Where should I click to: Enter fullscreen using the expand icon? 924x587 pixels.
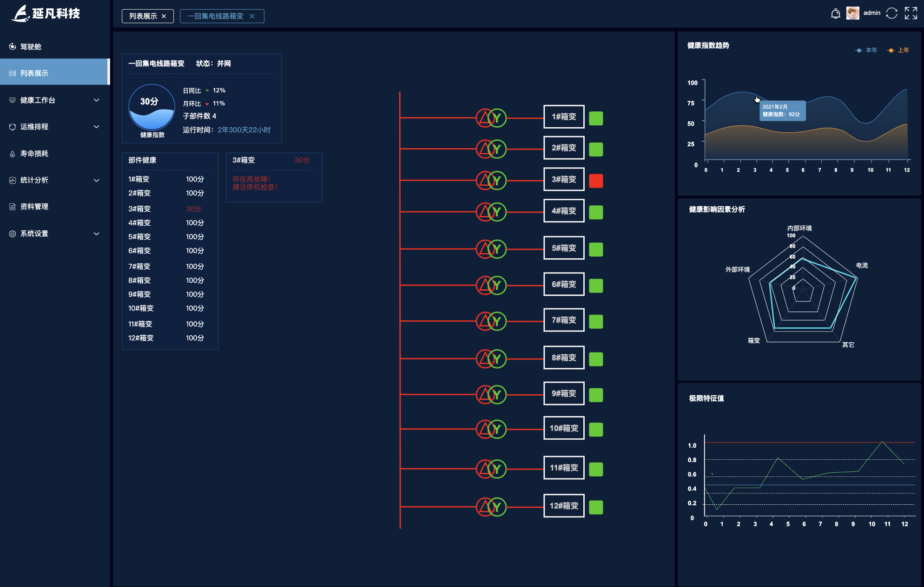click(x=911, y=13)
